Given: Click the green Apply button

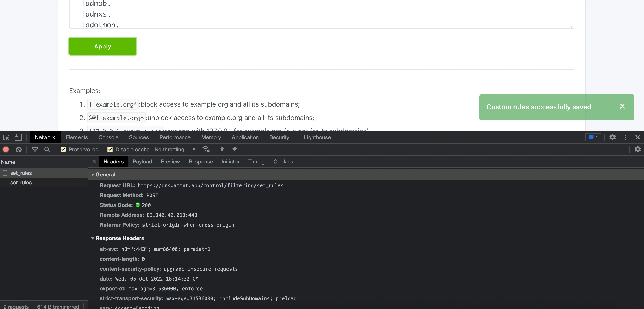Looking at the screenshot, I should pyautogui.click(x=103, y=46).
